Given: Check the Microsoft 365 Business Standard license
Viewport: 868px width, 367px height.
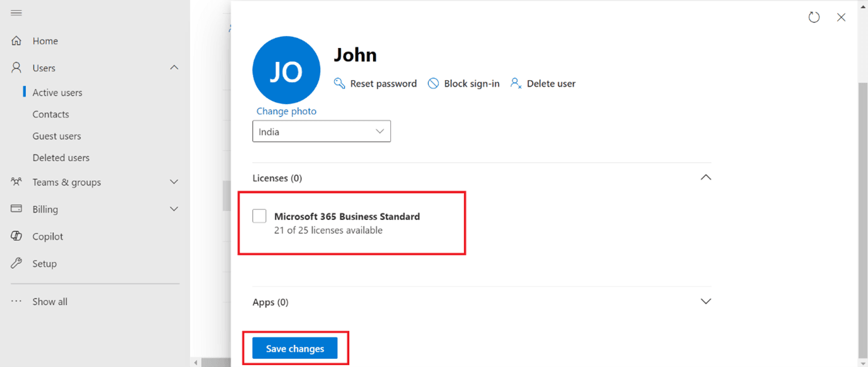Looking at the screenshot, I should point(259,216).
